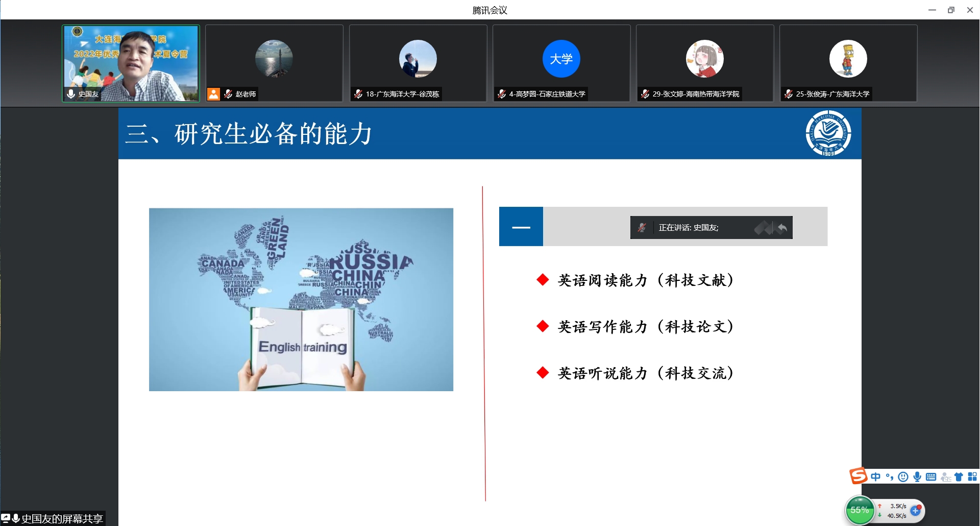Expand the blue plus on the speed widget
Viewport: 980px width, 526px height.
click(915, 511)
